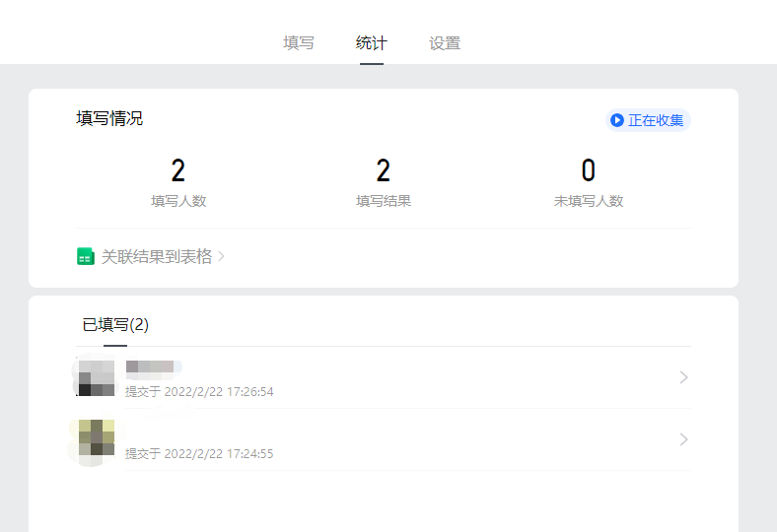Click the 填写人数 statistic label
This screenshot has height=532, width=777.
click(x=178, y=201)
